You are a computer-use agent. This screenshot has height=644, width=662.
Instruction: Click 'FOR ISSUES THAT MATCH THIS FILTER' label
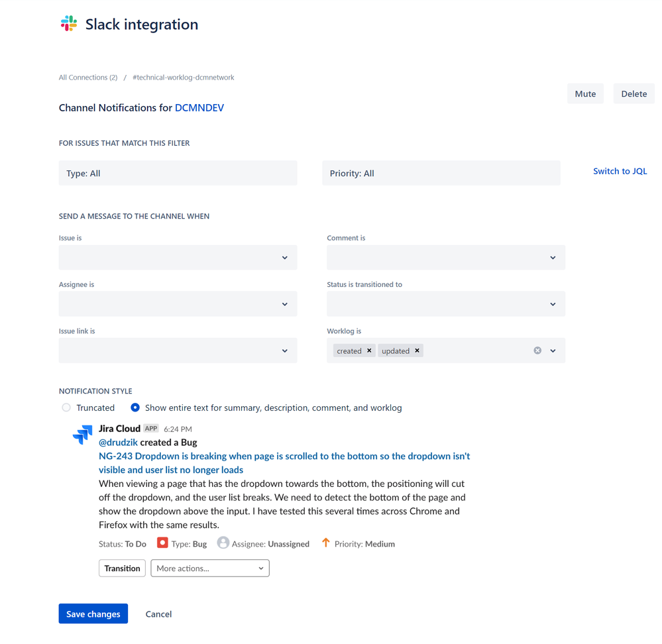pos(124,143)
